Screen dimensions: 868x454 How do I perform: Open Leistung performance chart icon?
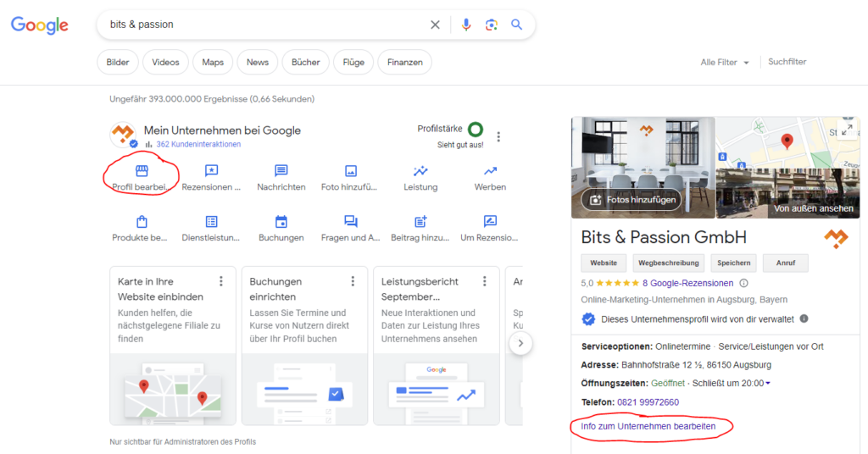pos(420,171)
